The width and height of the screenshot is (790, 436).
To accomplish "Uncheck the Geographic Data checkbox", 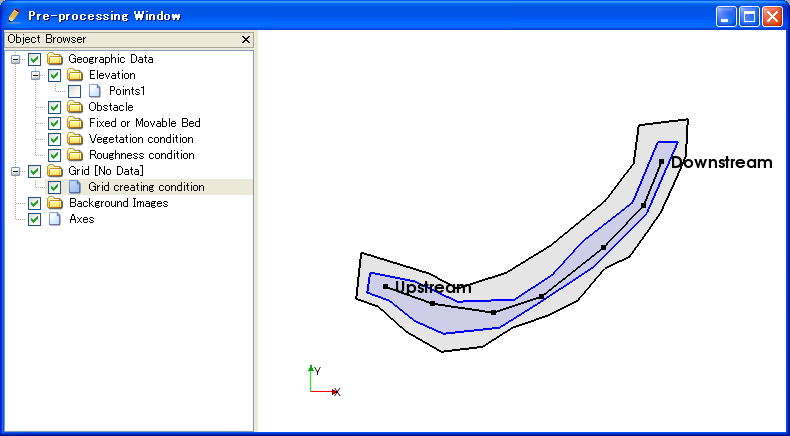I will [x=34, y=59].
